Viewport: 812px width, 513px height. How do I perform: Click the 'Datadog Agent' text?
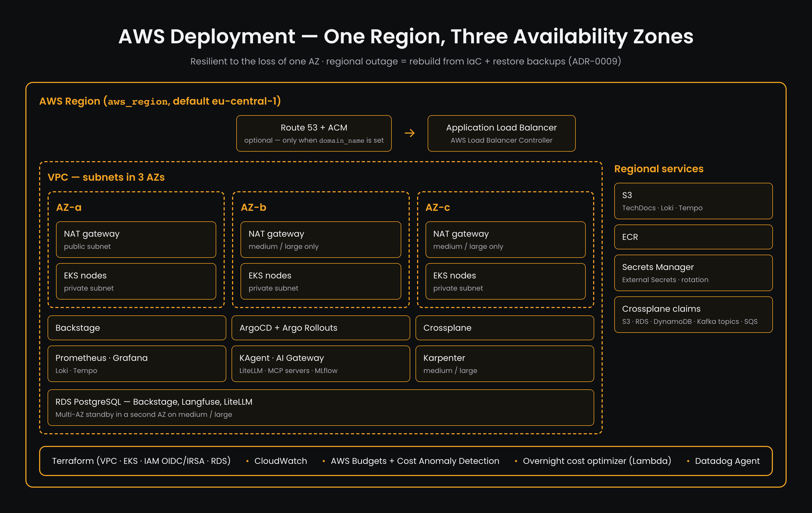727,461
